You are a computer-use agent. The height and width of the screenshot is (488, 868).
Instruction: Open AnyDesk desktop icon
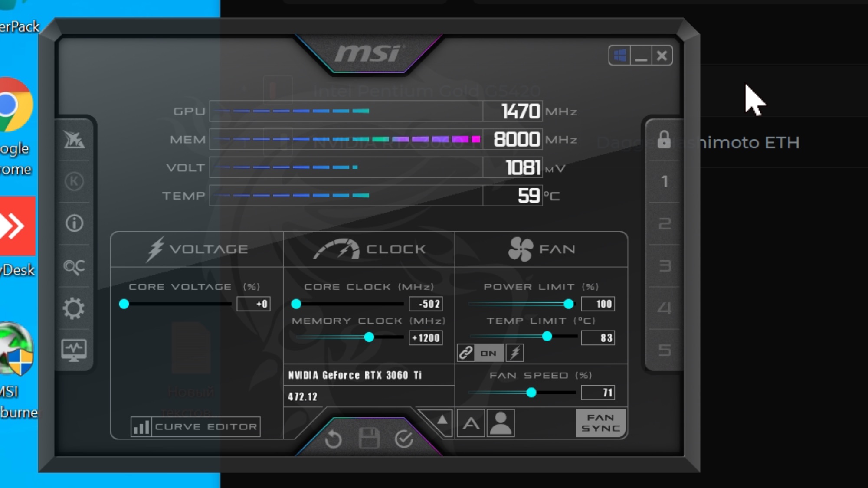(17, 226)
